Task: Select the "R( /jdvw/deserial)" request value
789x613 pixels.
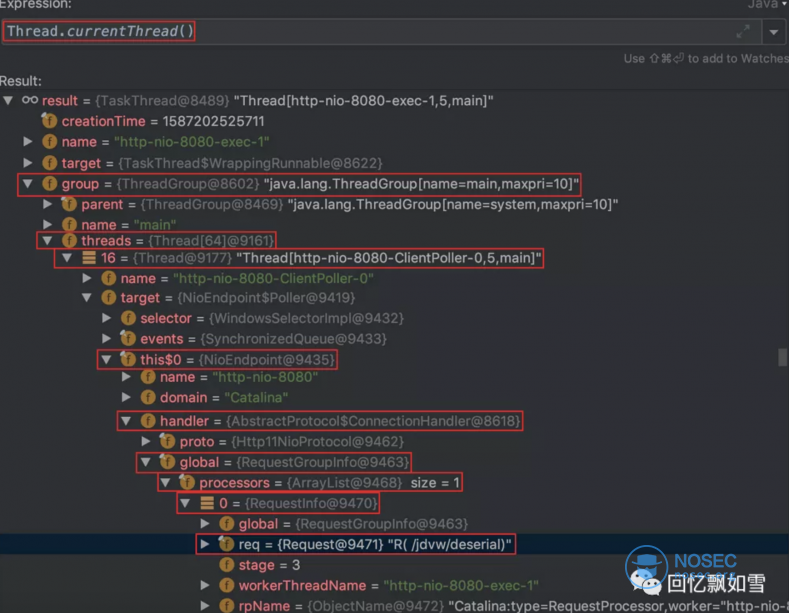Action: (449, 544)
